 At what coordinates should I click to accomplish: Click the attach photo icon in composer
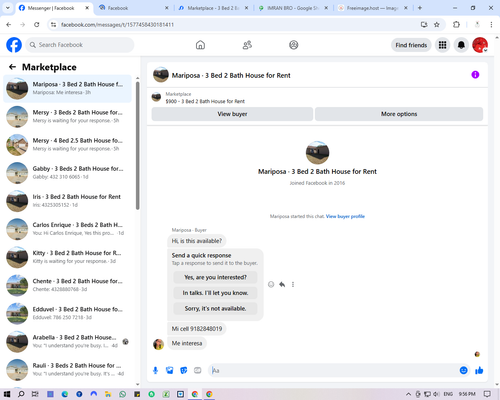click(170, 370)
